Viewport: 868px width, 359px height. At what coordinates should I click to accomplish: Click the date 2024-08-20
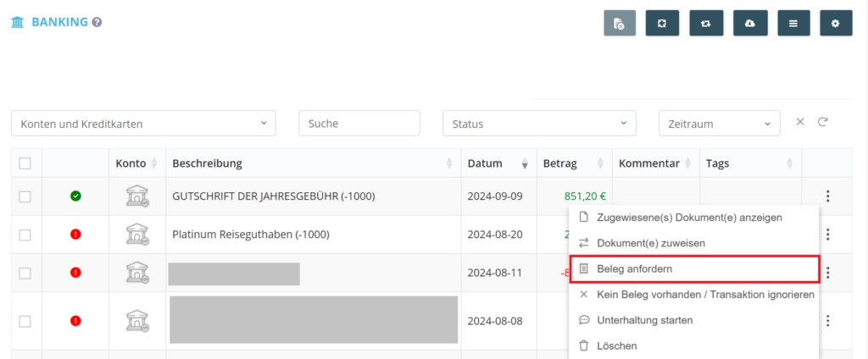[495, 235]
